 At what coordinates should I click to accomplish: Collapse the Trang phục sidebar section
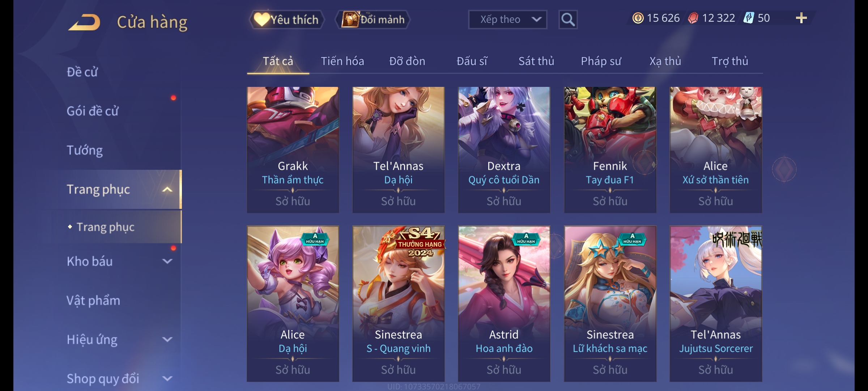(x=167, y=189)
